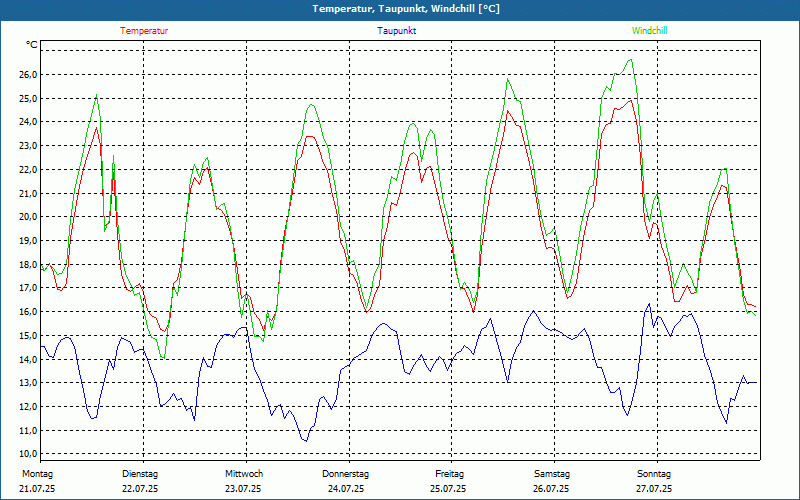The height and width of the screenshot is (500, 800).
Task: Click the 14,0 y-axis value
Action: pos(29,359)
